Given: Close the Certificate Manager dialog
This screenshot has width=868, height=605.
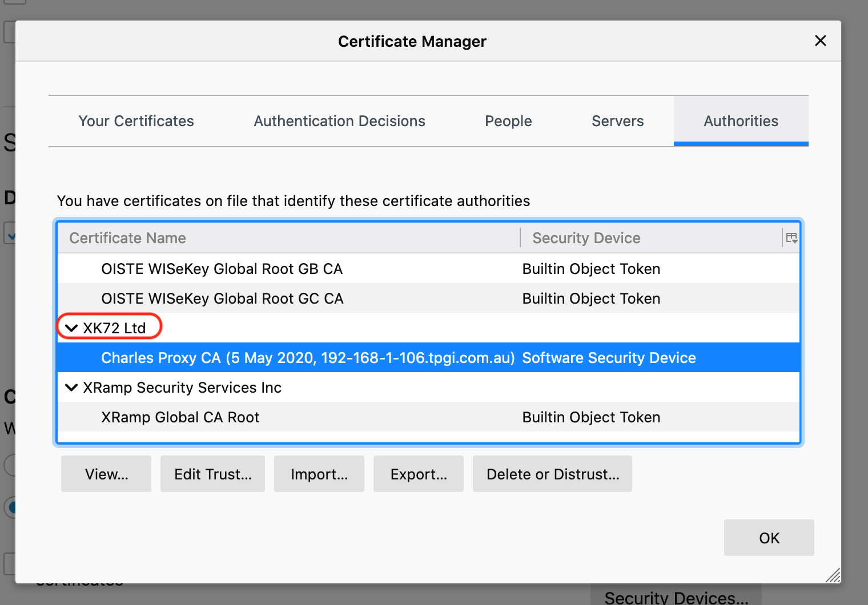Looking at the screenshot, I should 820,41.
